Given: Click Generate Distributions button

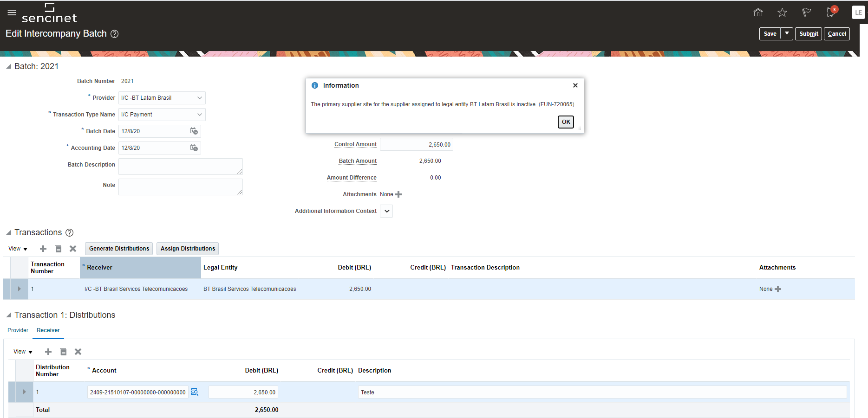Looking at the screenshot, I should [119, 249].
